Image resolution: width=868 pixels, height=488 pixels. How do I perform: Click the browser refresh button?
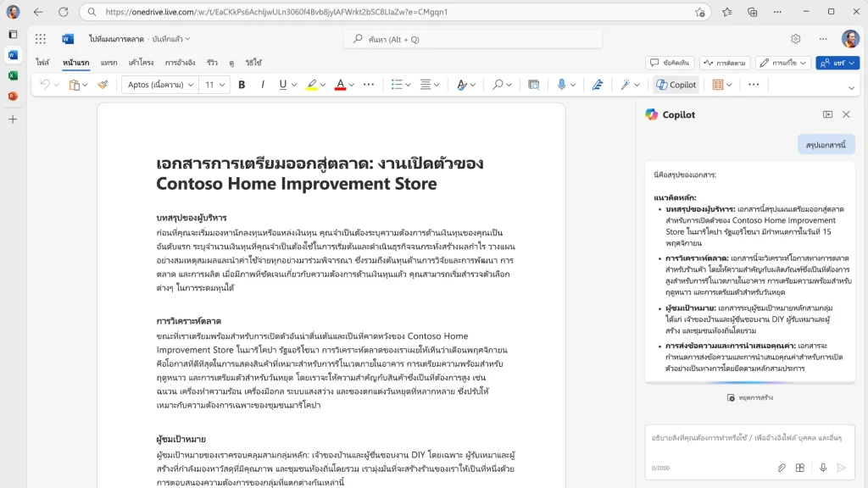(x=64, y=12)
